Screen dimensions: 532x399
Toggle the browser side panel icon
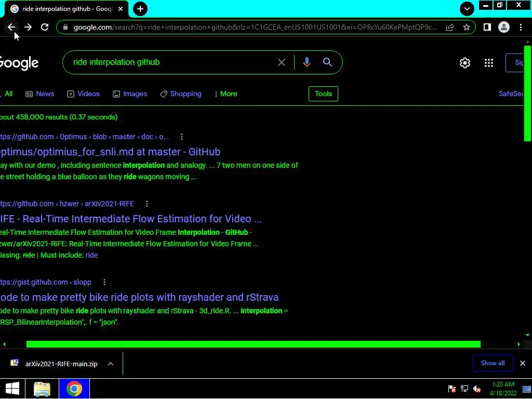pos(487,27)
